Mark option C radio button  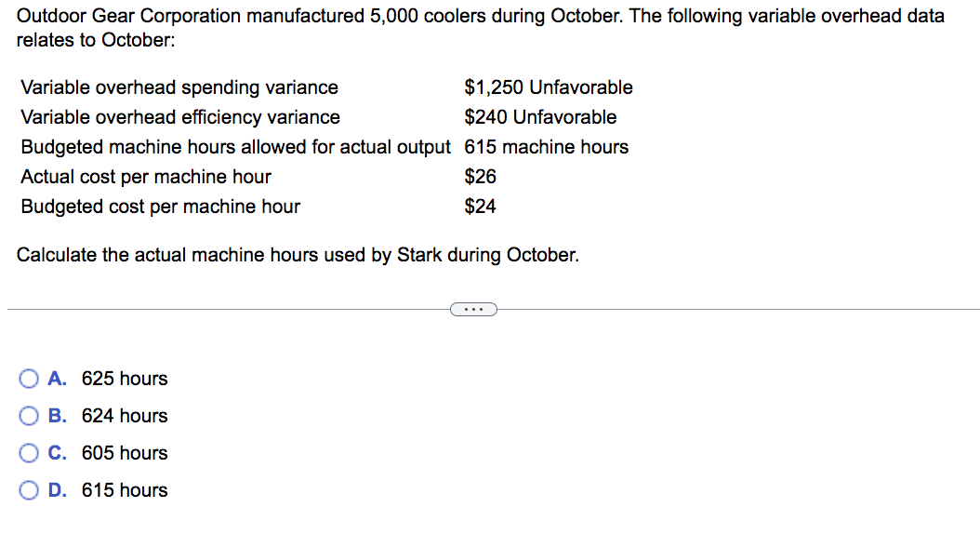click(x=29, y=453)
